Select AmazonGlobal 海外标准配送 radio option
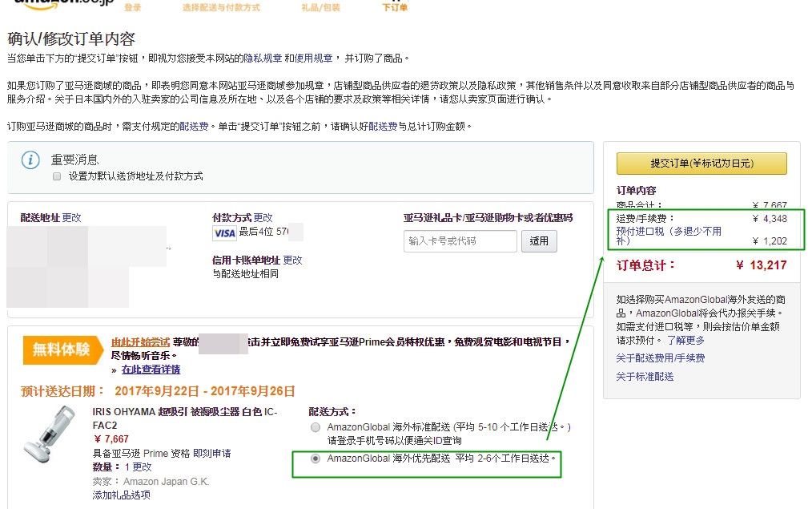This screenshot has width=812, height=509. [316, 427]
